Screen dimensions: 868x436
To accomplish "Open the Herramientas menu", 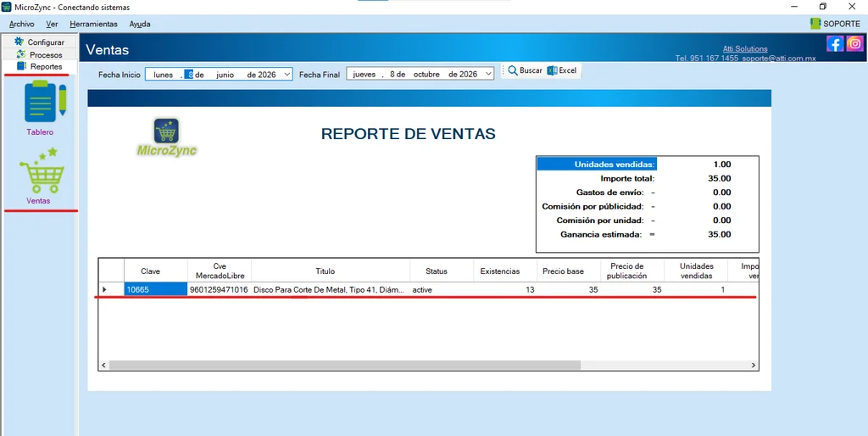I will pos(93,24).
